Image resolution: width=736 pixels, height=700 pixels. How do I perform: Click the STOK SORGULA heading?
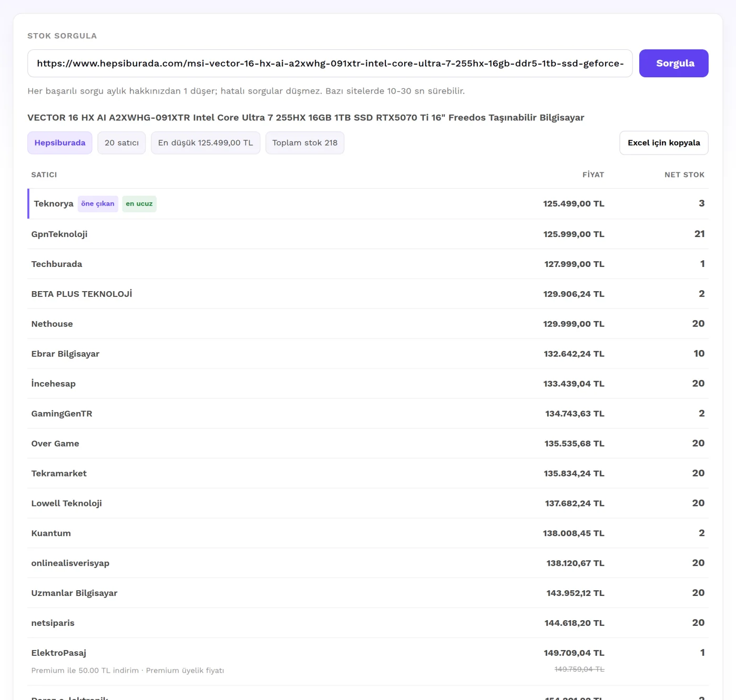[x=62, y=36]
